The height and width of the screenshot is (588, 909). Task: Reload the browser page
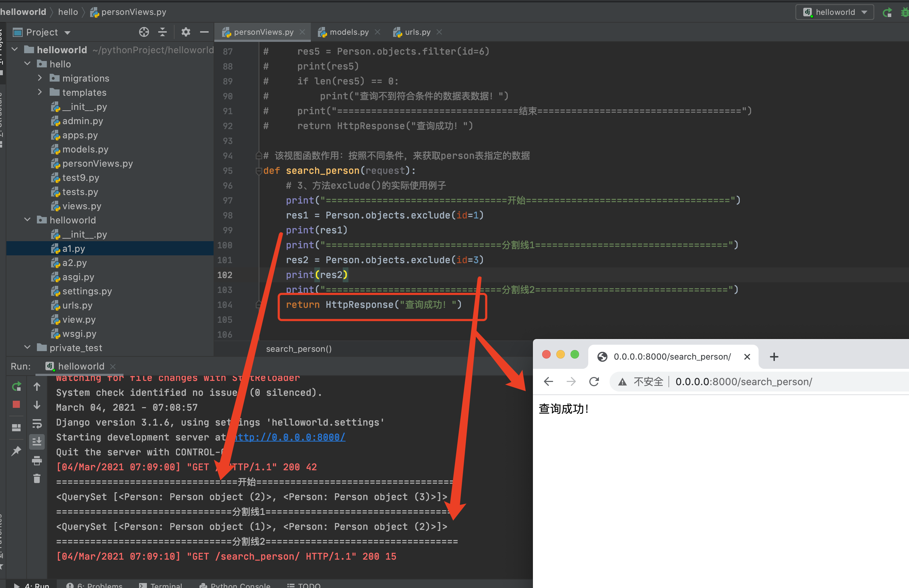pyautogui.click(x=594, y=382)
